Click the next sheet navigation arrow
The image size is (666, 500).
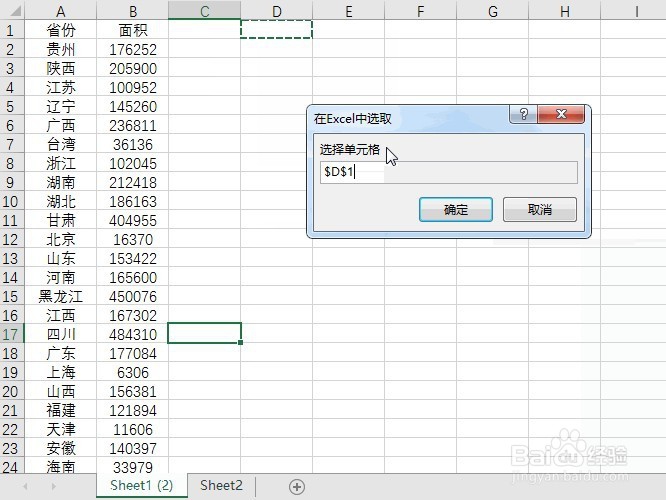[x=54, y=486]
